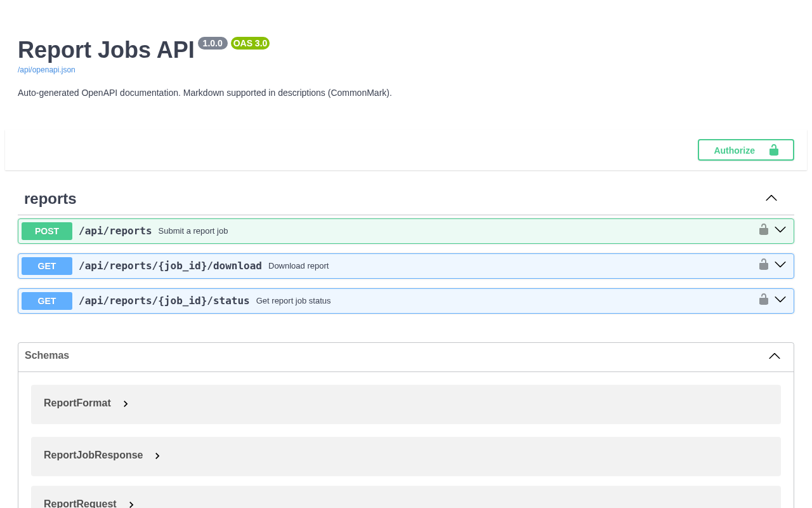Screen dimensions: 812x508
Task: Click the Report Jobs API title
Action: click(x=106, y=50)
